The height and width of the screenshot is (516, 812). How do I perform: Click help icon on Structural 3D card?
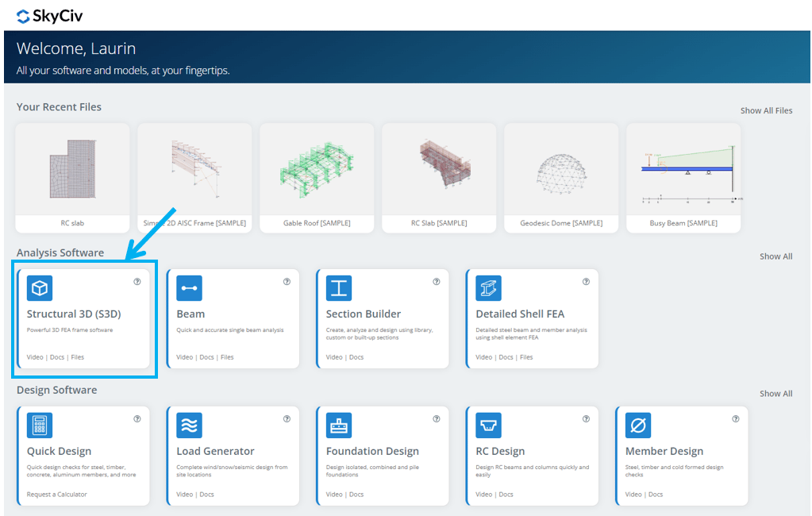[x=137, y=281]
